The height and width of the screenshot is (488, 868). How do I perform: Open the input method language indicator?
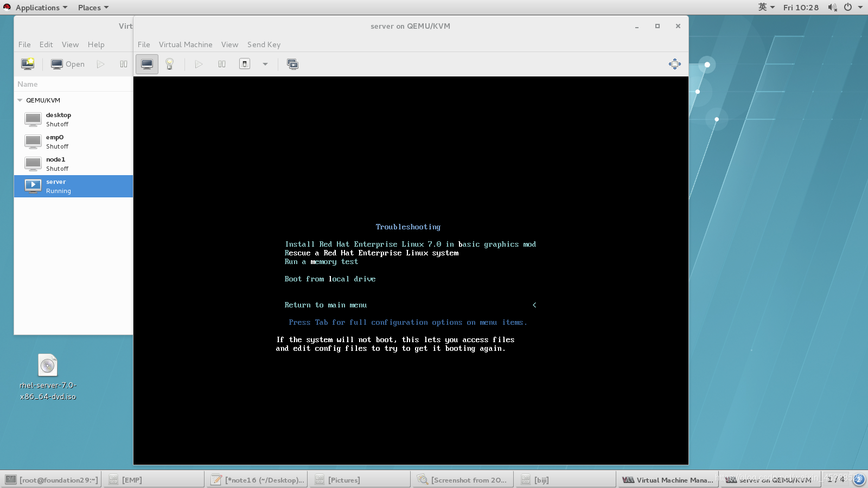pyautogui.click(x=766, y=7)
